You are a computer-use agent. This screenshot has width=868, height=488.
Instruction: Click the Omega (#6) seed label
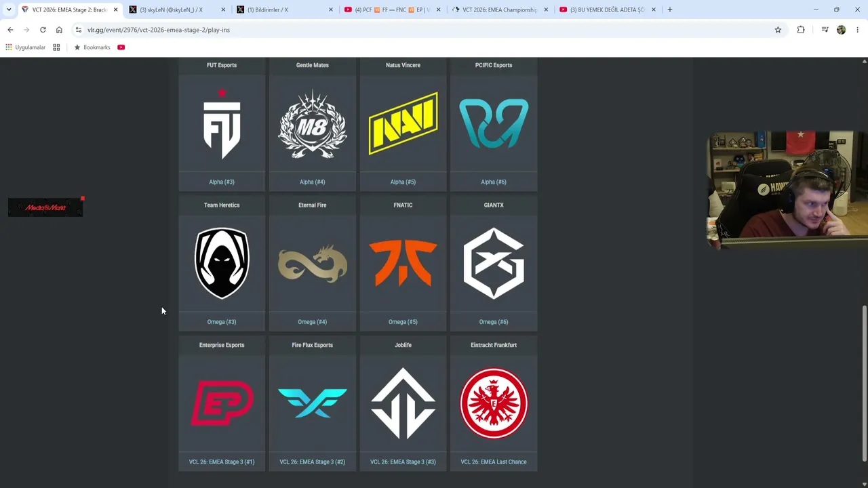494,322
